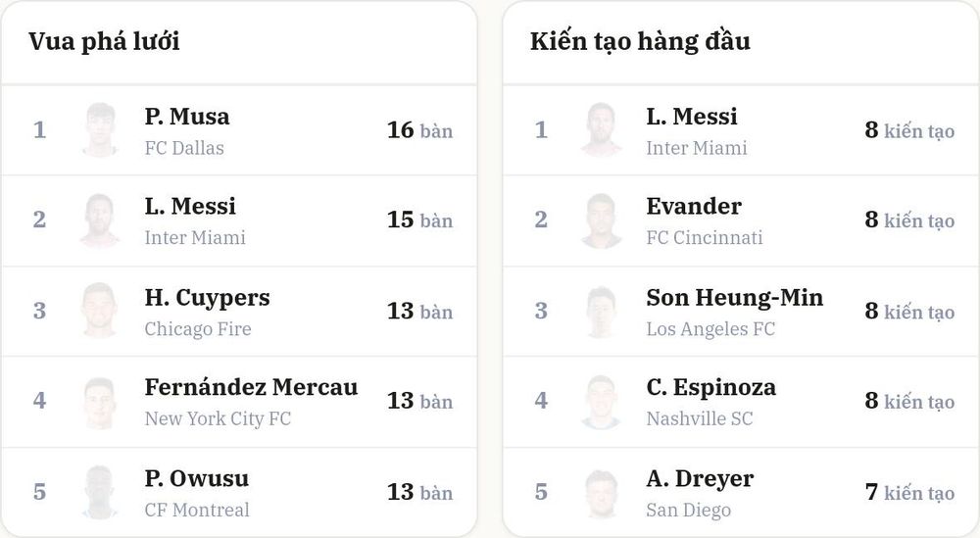Click L. Messi's photo in top assists
980x538 pixels.
pyautogui.click(x=602, y=130)
